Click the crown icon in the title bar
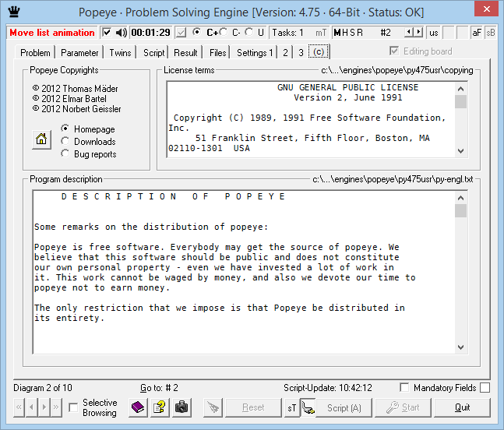Viewport: 504px width, 430px height. point(14,12)
